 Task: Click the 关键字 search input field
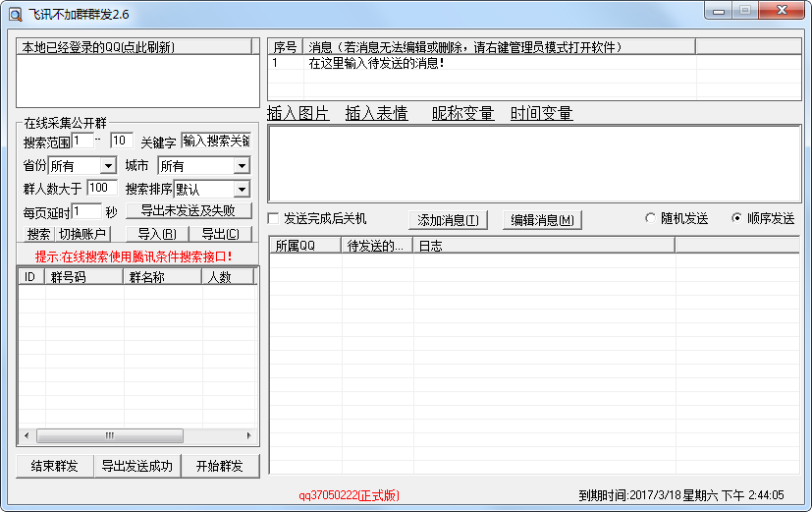coord(215,141)
